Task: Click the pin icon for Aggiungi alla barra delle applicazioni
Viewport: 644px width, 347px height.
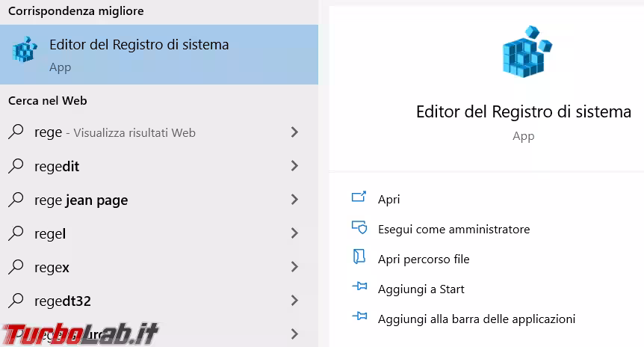Action: click(359, 318)
